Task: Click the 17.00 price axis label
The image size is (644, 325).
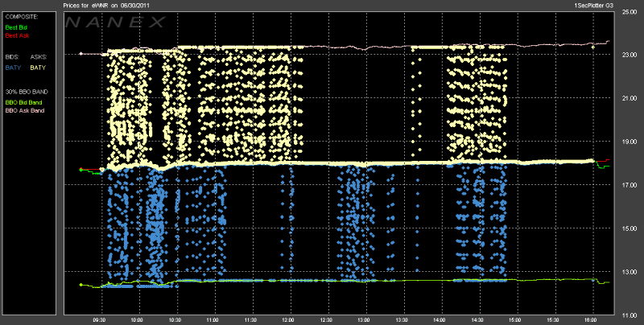Action: click(630, 186)
